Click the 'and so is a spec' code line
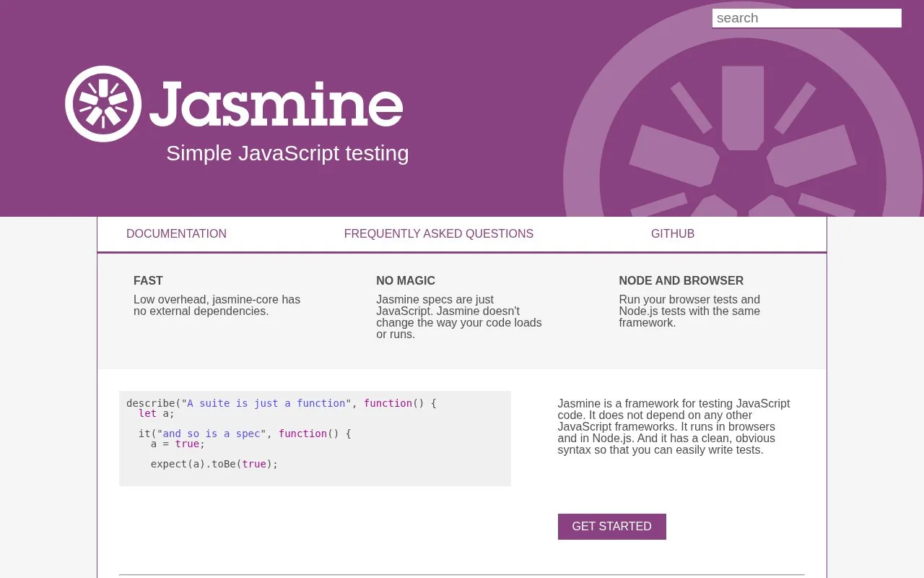Viewport: 924px width, 578px height. 245,433
